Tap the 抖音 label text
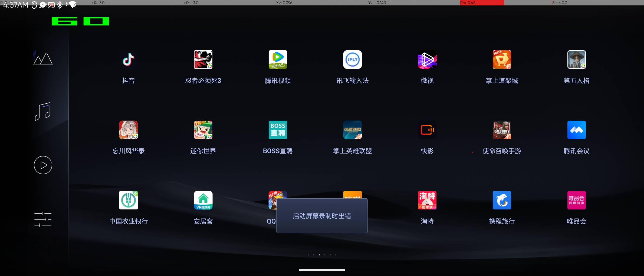The height and width of the screenshot is (276, 644). click(129, 81)
